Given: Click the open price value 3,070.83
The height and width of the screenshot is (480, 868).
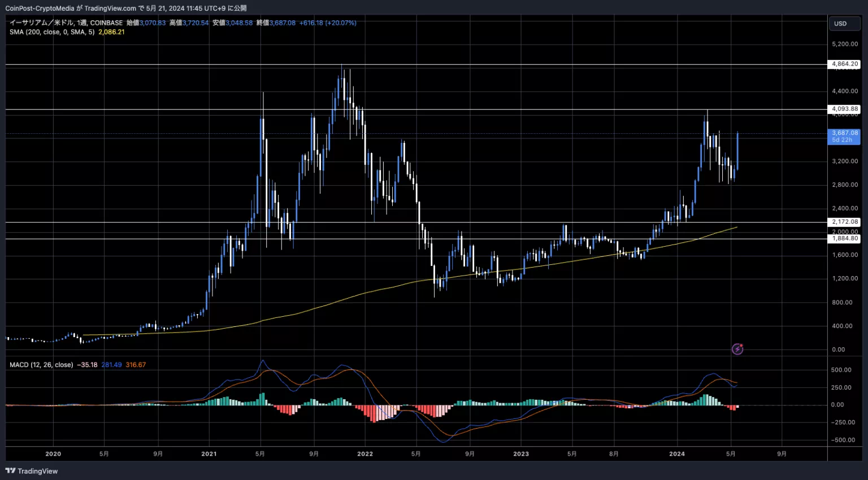Looking at the screenshot, I should coord(153,23).
